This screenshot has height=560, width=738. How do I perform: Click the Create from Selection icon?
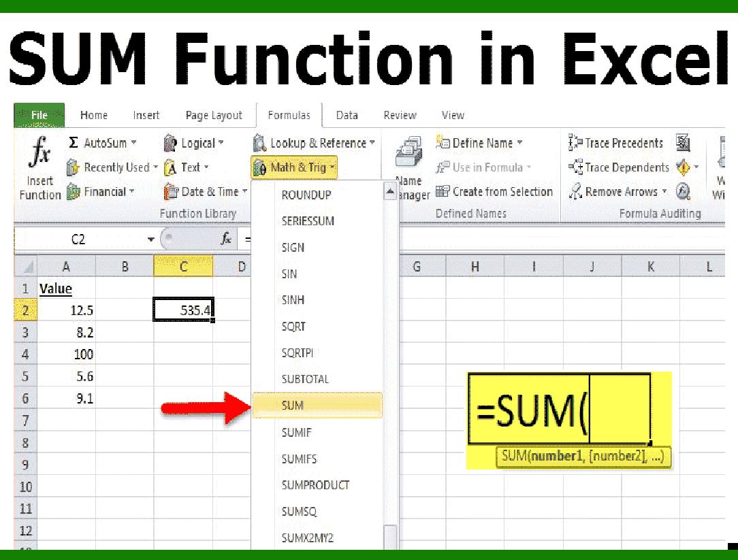point(443,191)
